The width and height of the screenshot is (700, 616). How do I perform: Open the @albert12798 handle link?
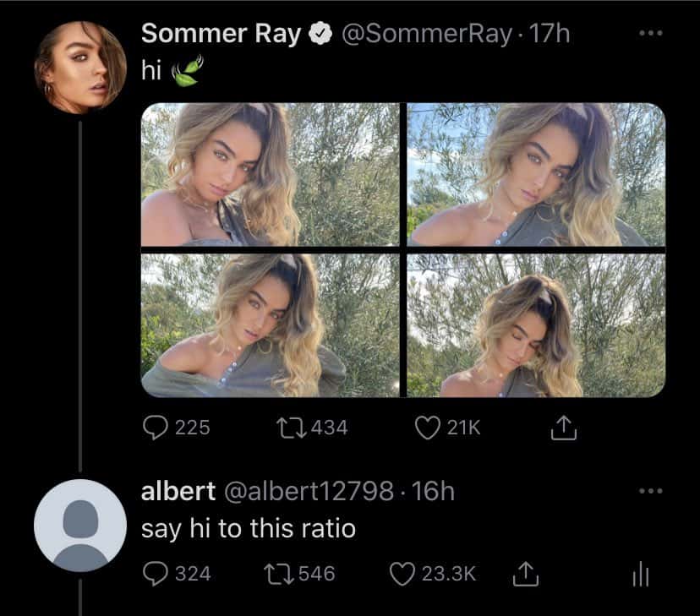pyautogui.click(x=308, y=491)
